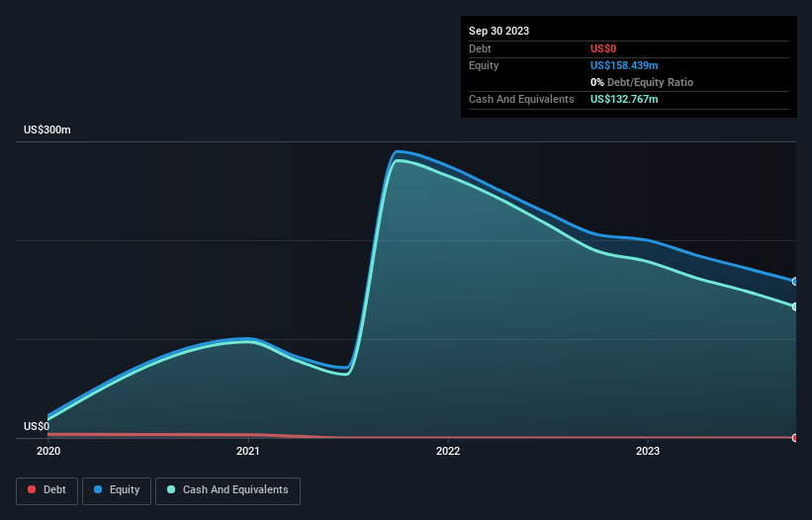Image resolution: width=812 pixels, height=520 pixels.
Task: Click the red Debt endpoint marker
Action: (795, 438)
